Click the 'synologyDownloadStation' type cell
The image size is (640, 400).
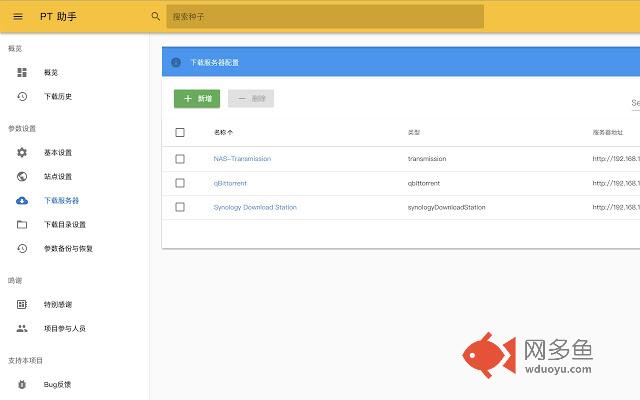pos(447,207)
